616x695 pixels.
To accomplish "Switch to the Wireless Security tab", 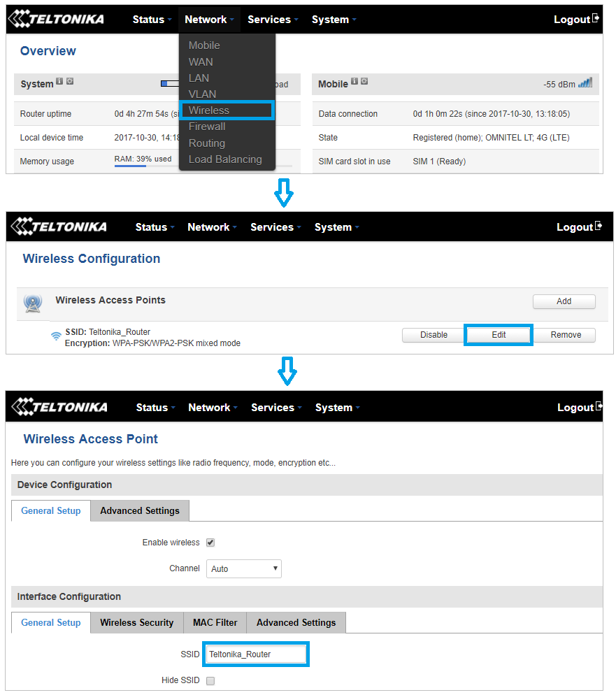I will click(136, 622).
